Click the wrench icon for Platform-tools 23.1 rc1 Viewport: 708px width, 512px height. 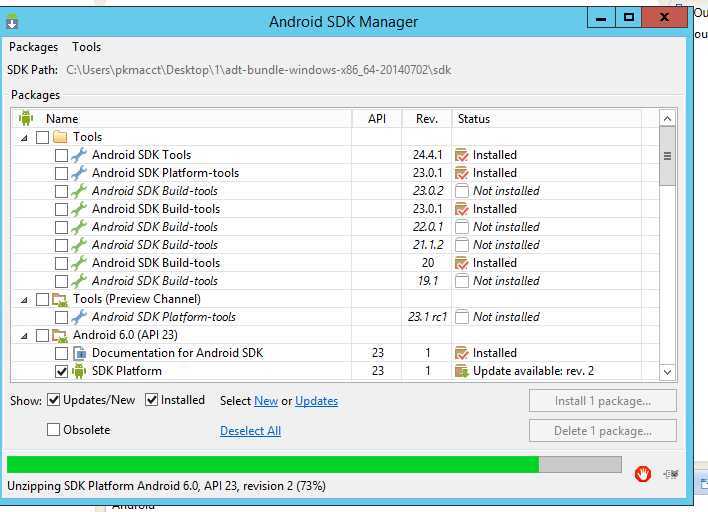point(79,317)
